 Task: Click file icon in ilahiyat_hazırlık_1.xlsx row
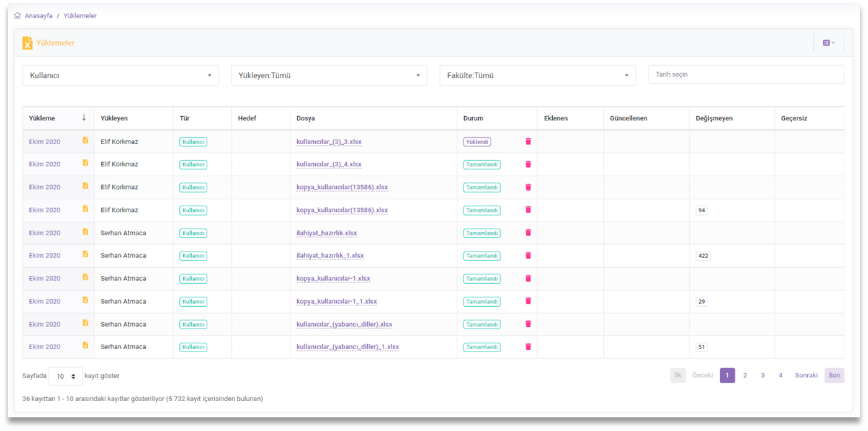pyautogui.click(x=86, y=255)
